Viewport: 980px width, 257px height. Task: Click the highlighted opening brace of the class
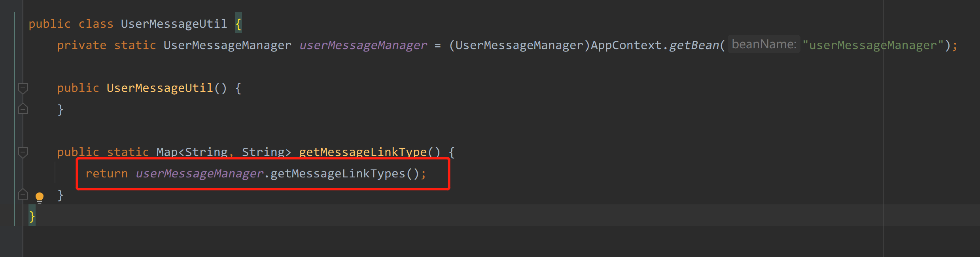[238, 24]
